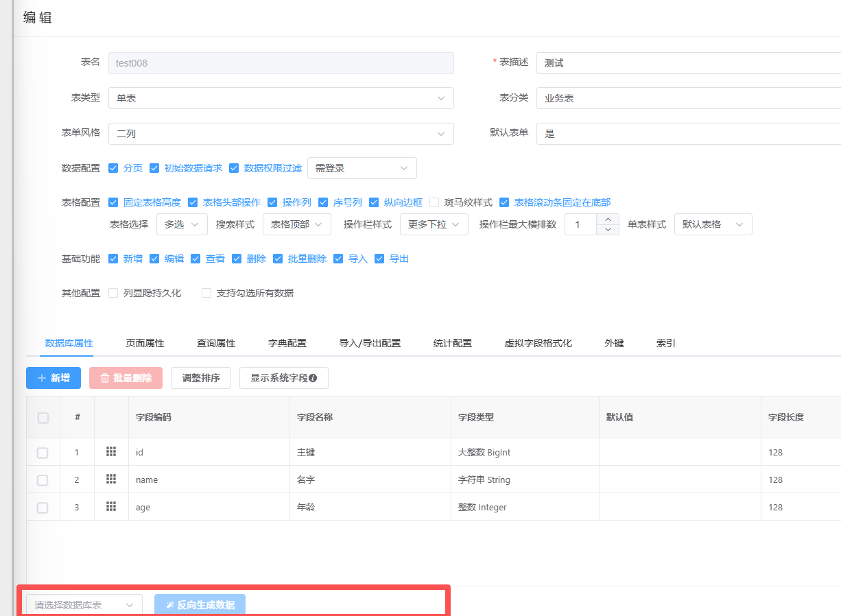Open the 表类型 dropdown
This screenshot has height=616, width=841.
tap(281, 98)
